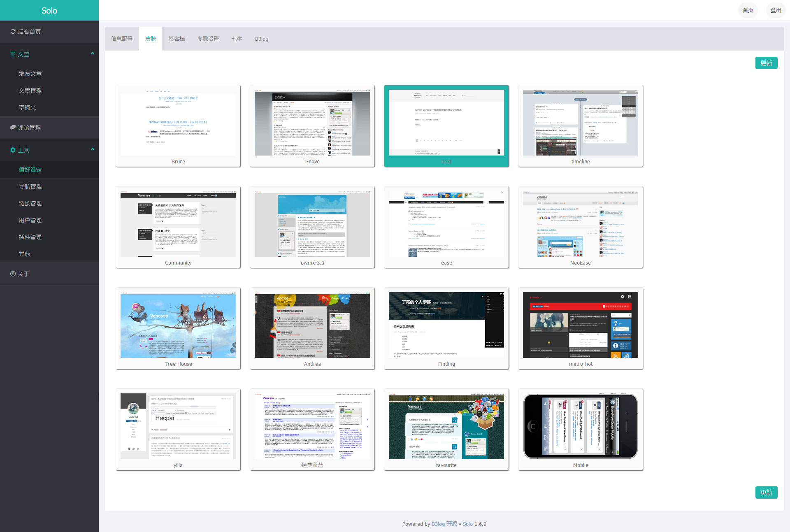
Task: Open the 签名档 tab
Action: coord(177,39)
